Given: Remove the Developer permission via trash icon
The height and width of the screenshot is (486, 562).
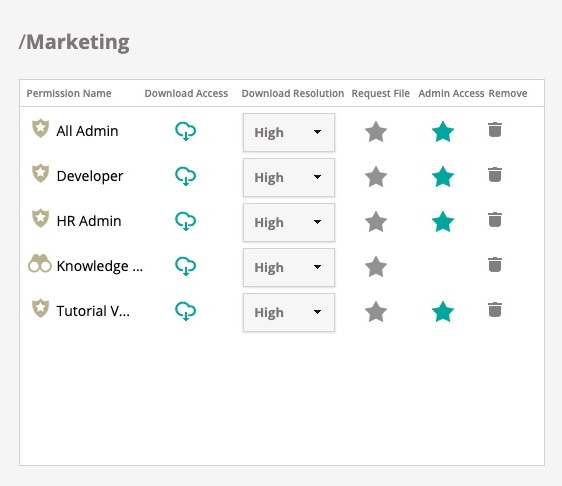Looking at the screenshot, I should coord(495,175).
